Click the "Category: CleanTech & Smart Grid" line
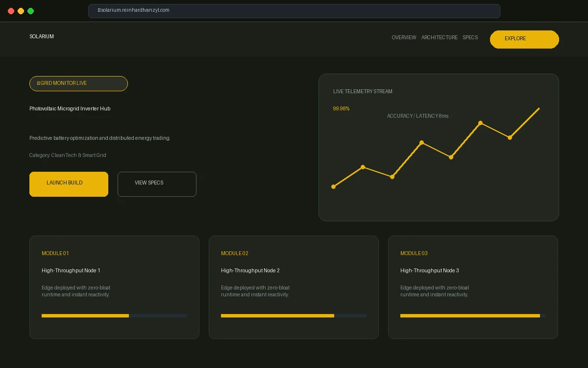 [68, 156]
